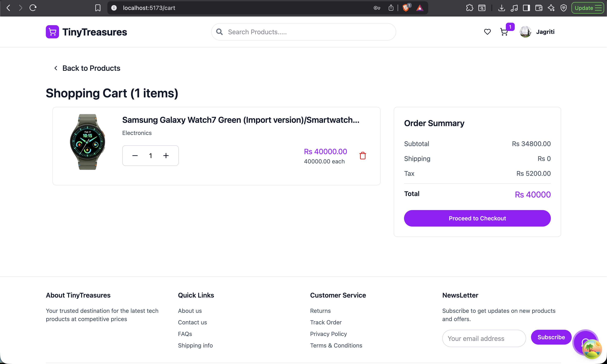Go Back to Products
The image size is (607, 364).
(87, 68)
